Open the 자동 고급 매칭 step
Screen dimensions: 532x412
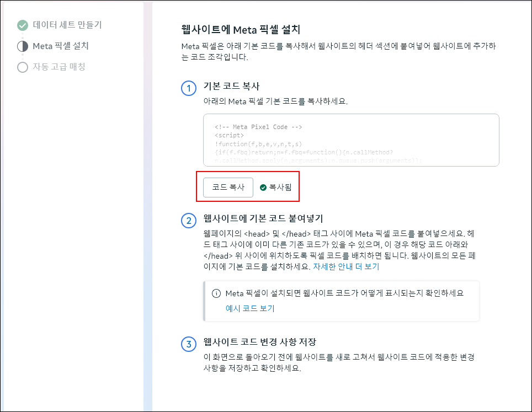coord(58,67)
